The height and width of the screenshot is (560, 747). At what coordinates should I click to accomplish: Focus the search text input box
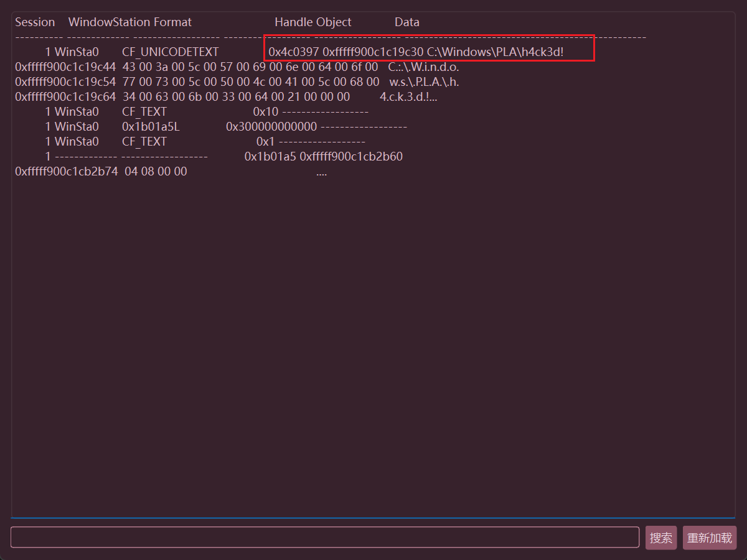324,538
